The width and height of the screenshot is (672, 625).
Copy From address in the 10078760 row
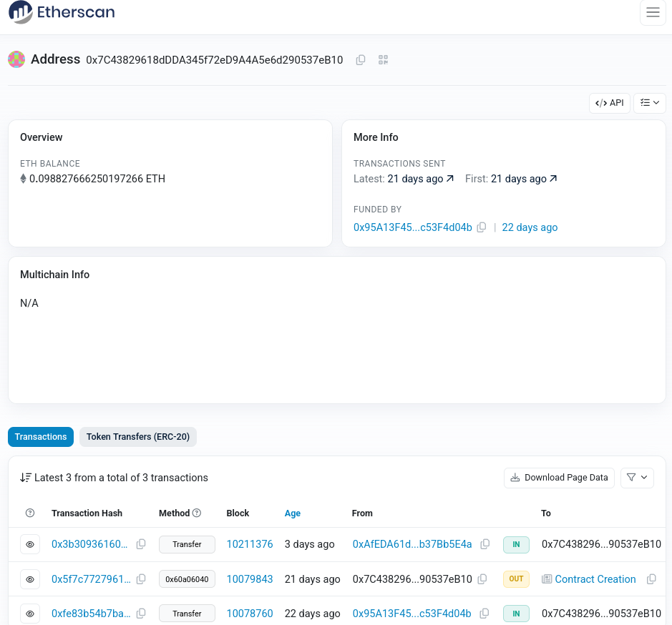484,614
